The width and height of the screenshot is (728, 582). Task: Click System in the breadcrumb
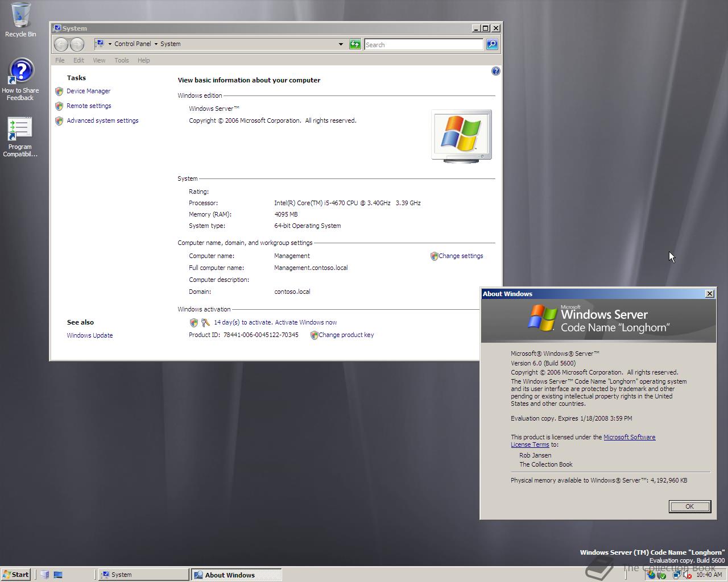click(x=170, y=44)
